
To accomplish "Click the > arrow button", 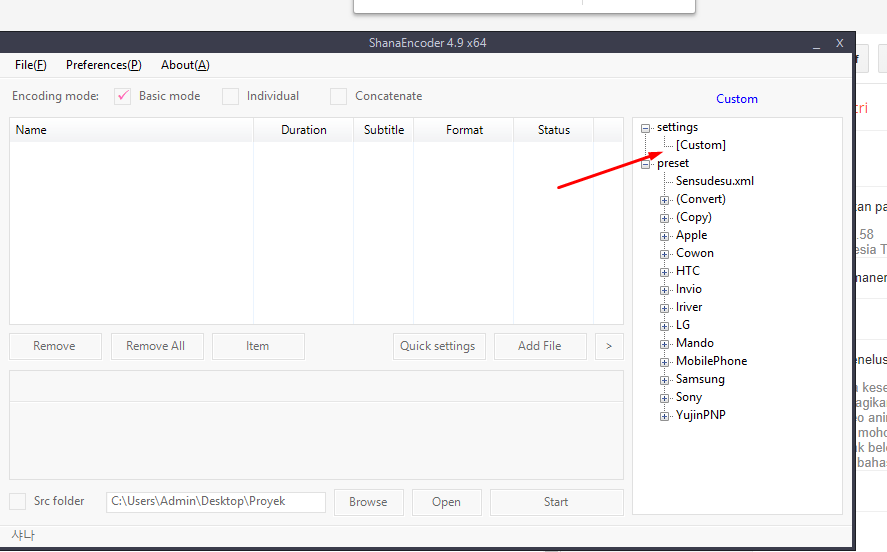I will [x=609, y=346].
